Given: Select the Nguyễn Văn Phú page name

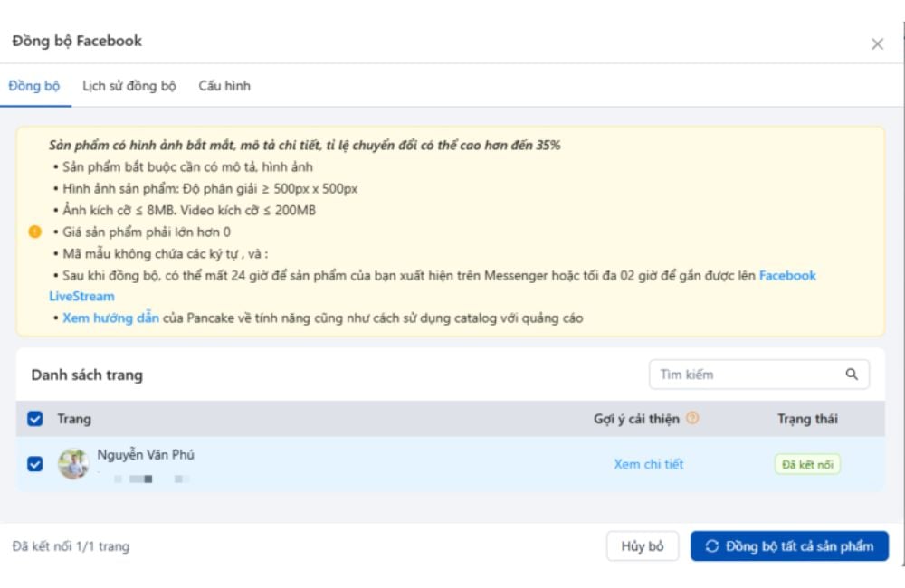Looking at the screenshot, I should 146,455.
